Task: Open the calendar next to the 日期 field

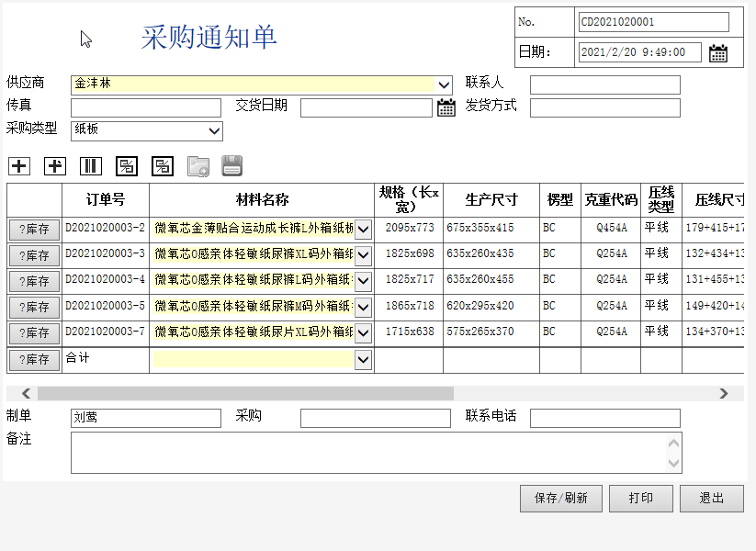Action: tap(718, 52)
